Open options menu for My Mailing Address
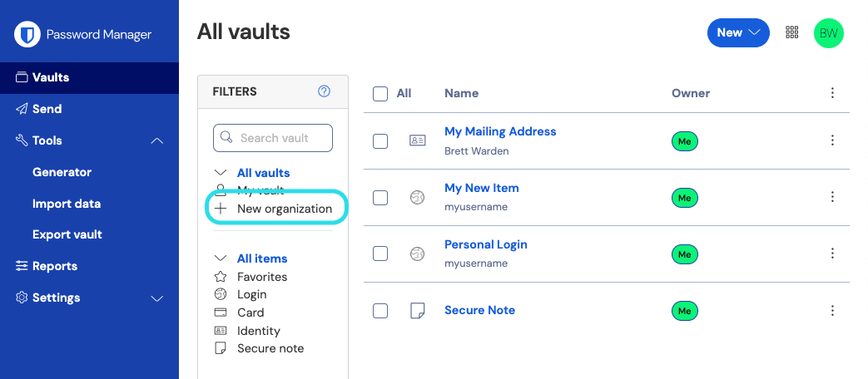This screenshot has height=379, width=868. [x=832, y=140]
